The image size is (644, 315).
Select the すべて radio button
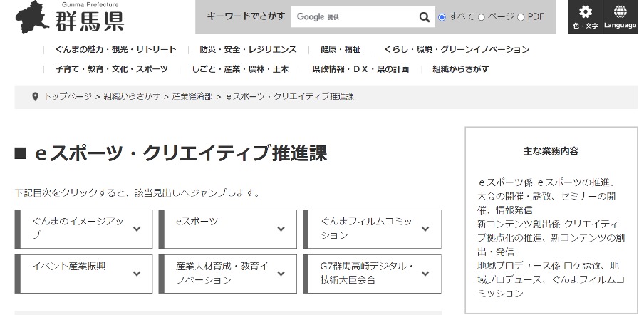[x=442, y=17]
